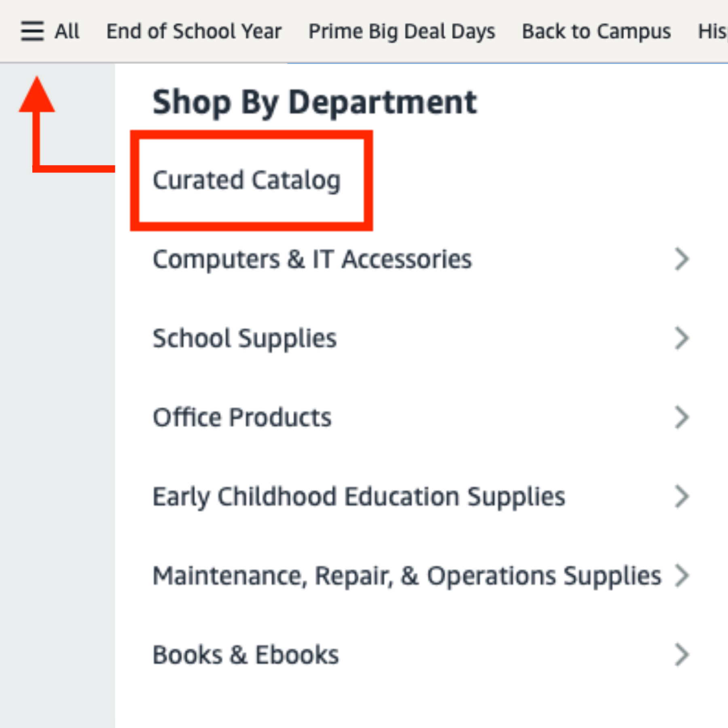
Task: Open School Supplies department
Action: 245,339
